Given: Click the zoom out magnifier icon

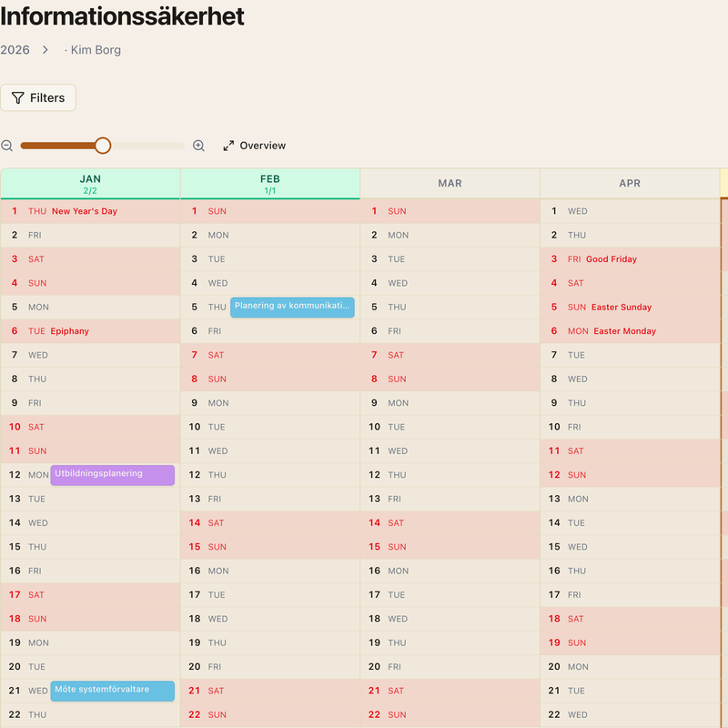Looking at the screenshot, I should pos(7,146).
